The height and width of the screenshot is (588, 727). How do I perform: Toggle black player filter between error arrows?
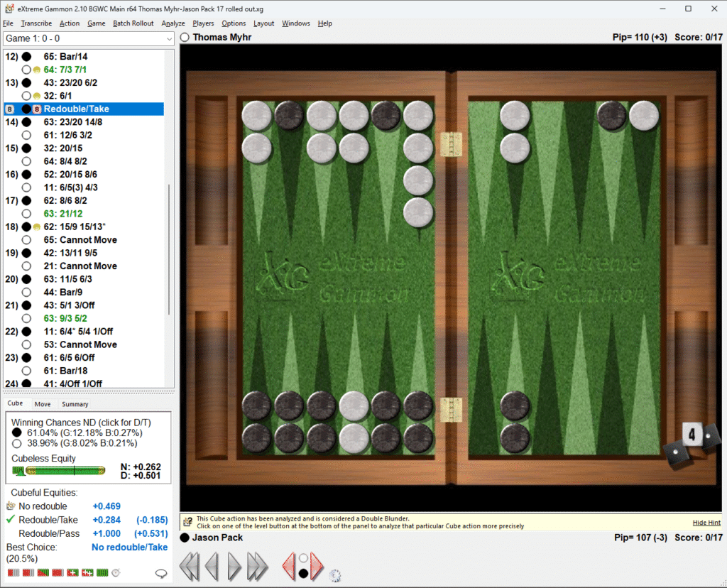point(302,574)
